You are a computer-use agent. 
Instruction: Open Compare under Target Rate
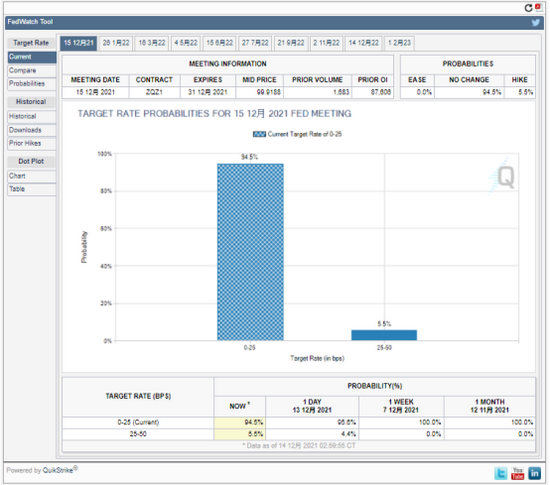coord(32,70)
